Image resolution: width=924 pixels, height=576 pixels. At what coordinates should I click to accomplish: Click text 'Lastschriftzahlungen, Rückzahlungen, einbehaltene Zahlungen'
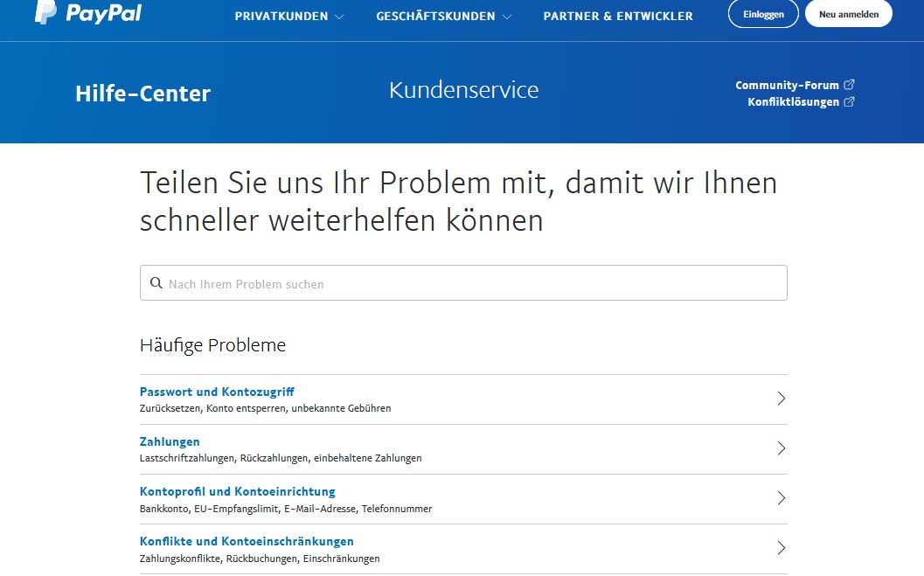coord(281,458)
